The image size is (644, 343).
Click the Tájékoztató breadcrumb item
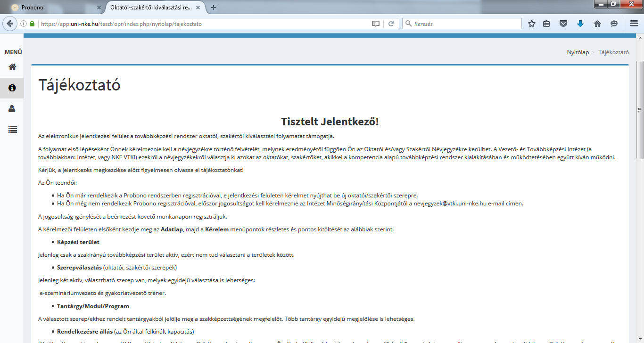coord(614,52)
